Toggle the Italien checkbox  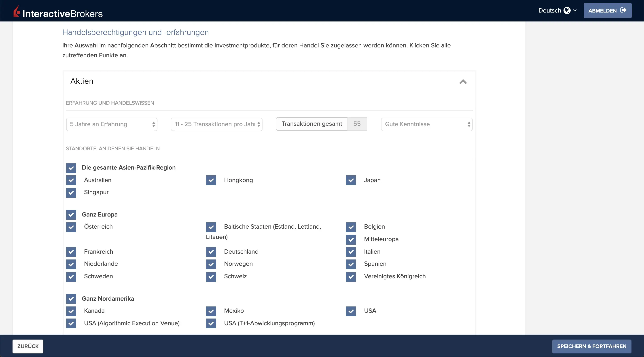351,252
